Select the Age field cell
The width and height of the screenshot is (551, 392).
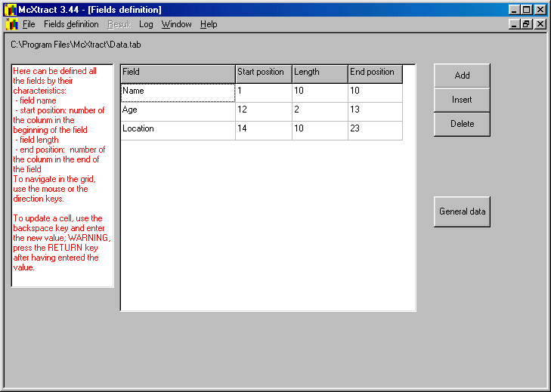(178, 112)
